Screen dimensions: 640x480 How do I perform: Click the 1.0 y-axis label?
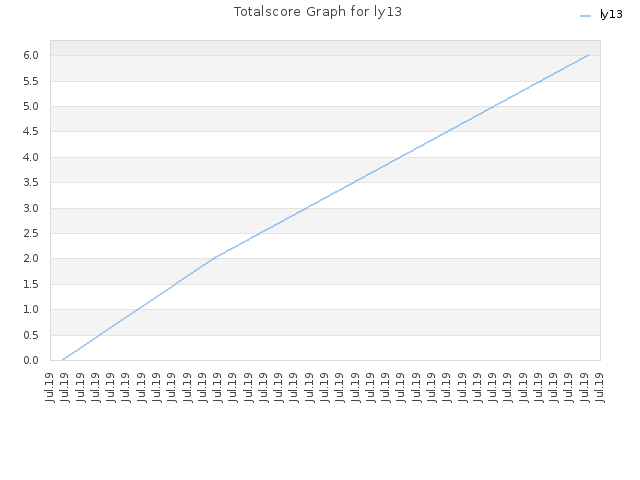[x=31, y=309]
